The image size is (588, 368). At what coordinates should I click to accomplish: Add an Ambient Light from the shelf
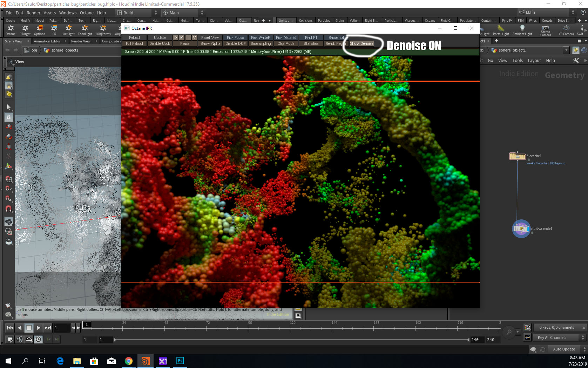pyautogui.click(x=522, y=30)
